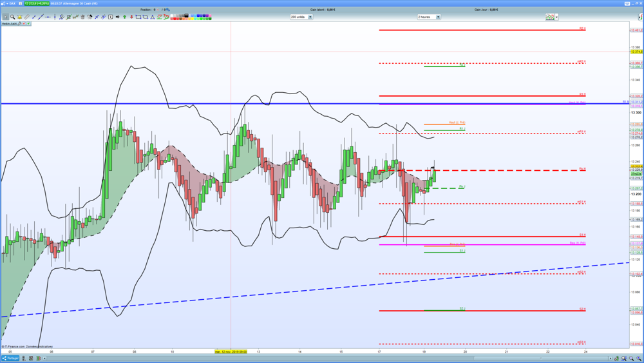
Task: Click the trash can delete tool
Action: (82, 17)
